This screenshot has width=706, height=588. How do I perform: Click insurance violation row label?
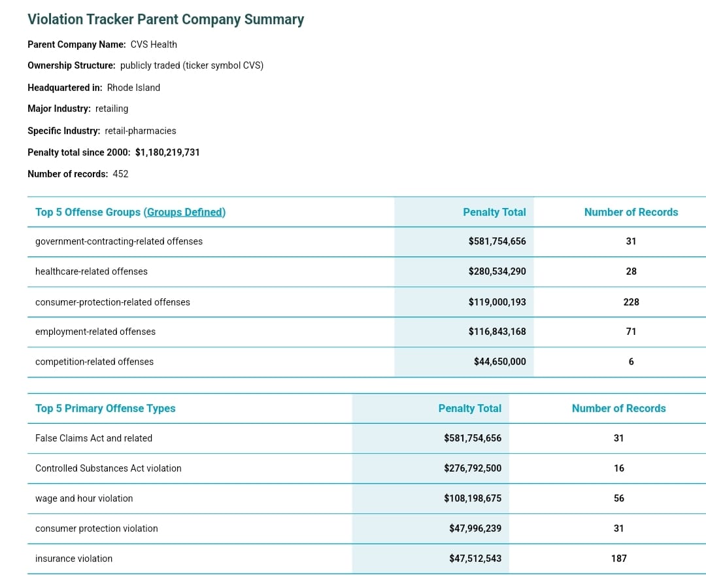click(74, 559)
